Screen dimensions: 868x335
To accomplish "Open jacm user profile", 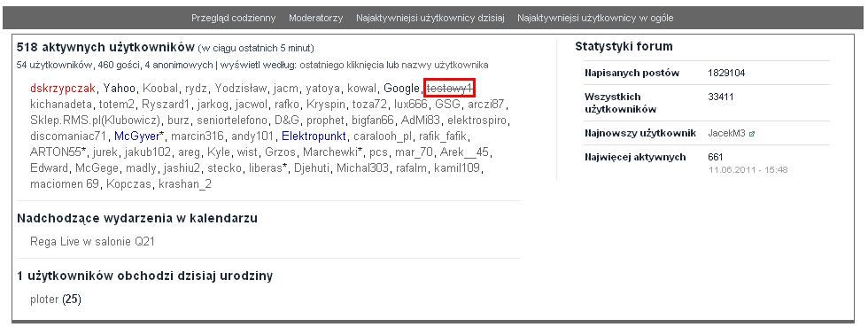I will coord(286,88).
